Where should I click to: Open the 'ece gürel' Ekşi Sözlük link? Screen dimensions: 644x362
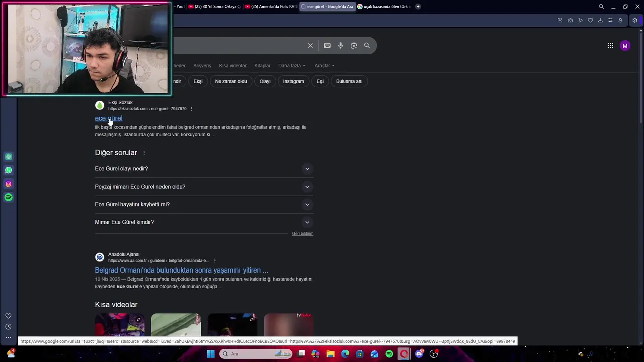(x=109, y=118)
